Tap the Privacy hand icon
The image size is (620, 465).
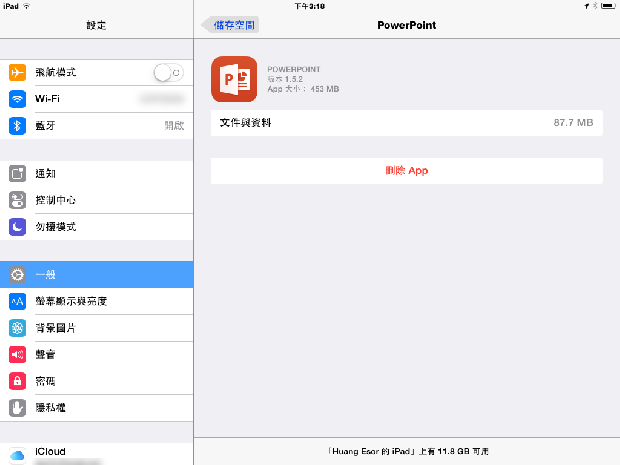tap(17, 408)
